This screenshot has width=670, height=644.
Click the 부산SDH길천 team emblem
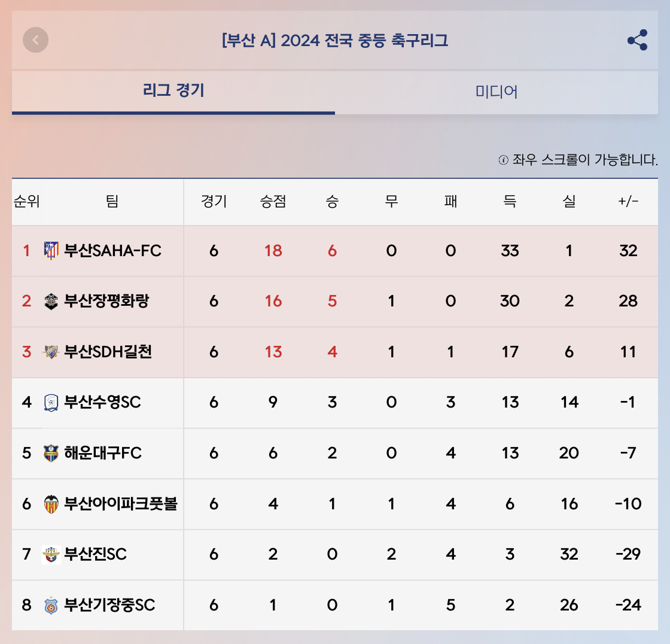click(x=51, y=352)
